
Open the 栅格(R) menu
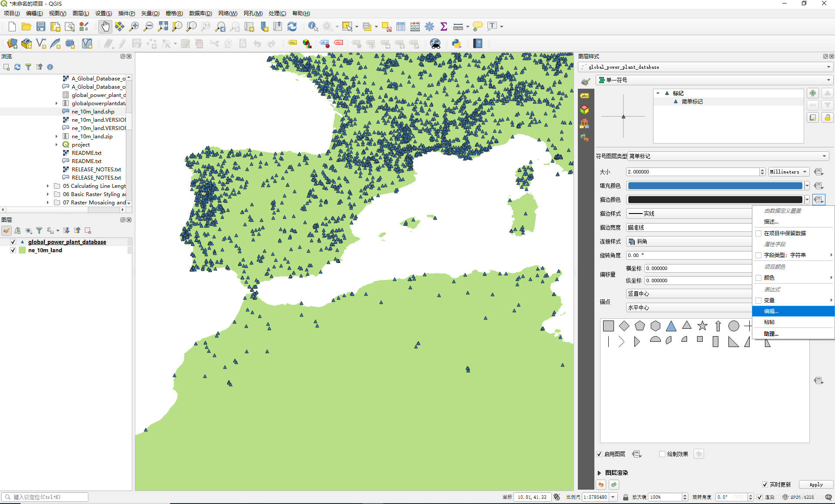click(174, 13)
